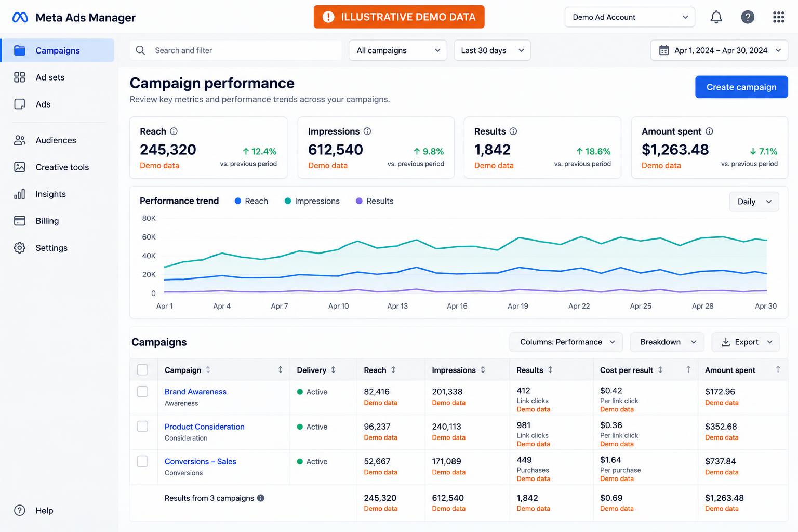Open the Export menu
This screenshot has width=798, height=532.
click(x=746, y=342)
